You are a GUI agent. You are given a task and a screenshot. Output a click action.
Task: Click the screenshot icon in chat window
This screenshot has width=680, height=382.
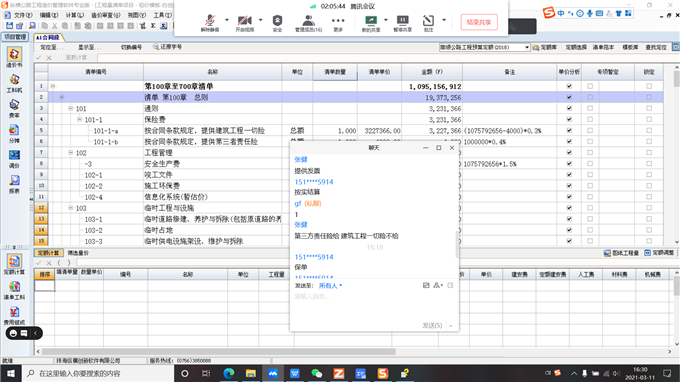pyautogui.click(x=426, y=285)
